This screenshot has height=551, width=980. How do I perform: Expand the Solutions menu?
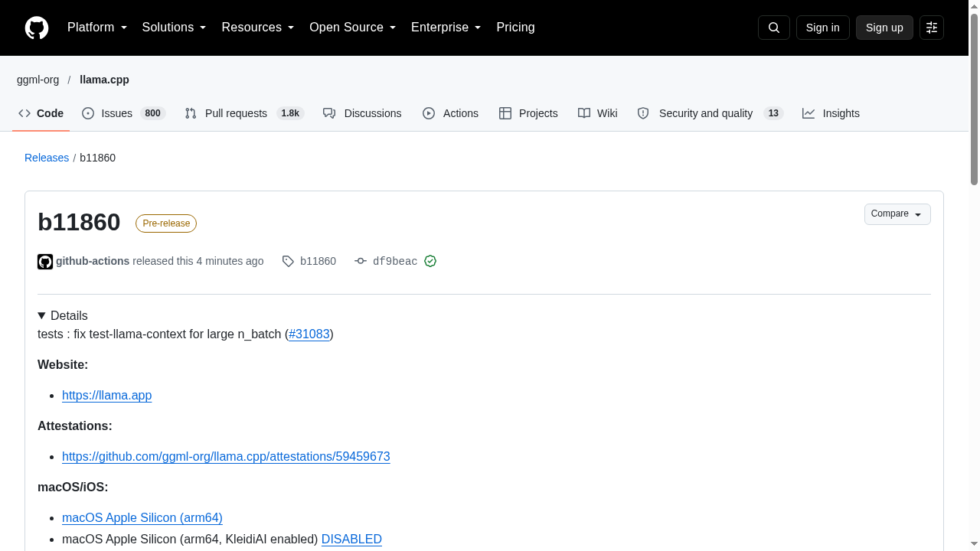(x=175, y=28)
